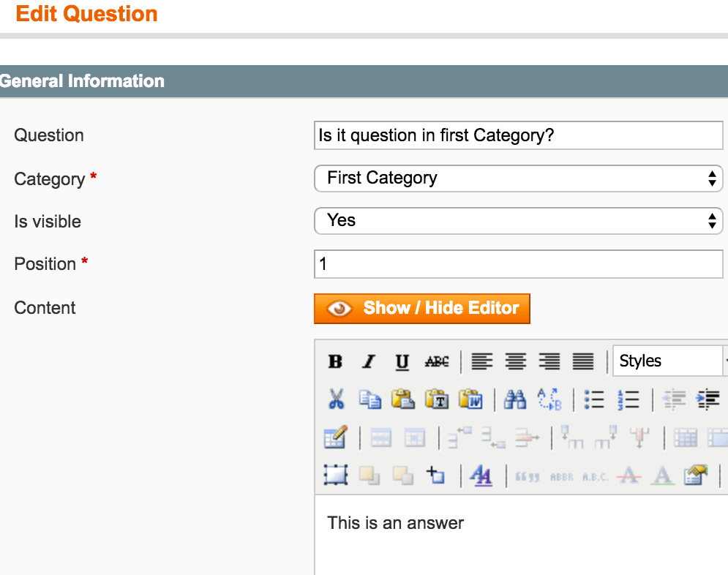Open find with the binoculars icon
Screen dimensions: 728x575
click(x=515, y=399)
